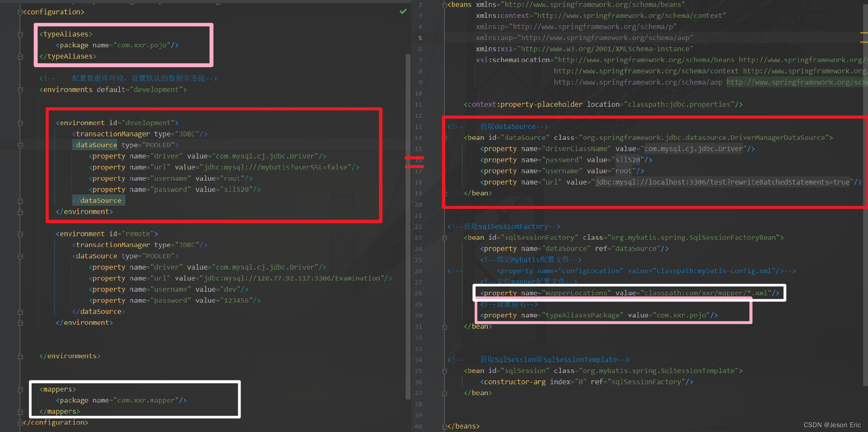Click line number 40 in right gutter

(418, 426)
